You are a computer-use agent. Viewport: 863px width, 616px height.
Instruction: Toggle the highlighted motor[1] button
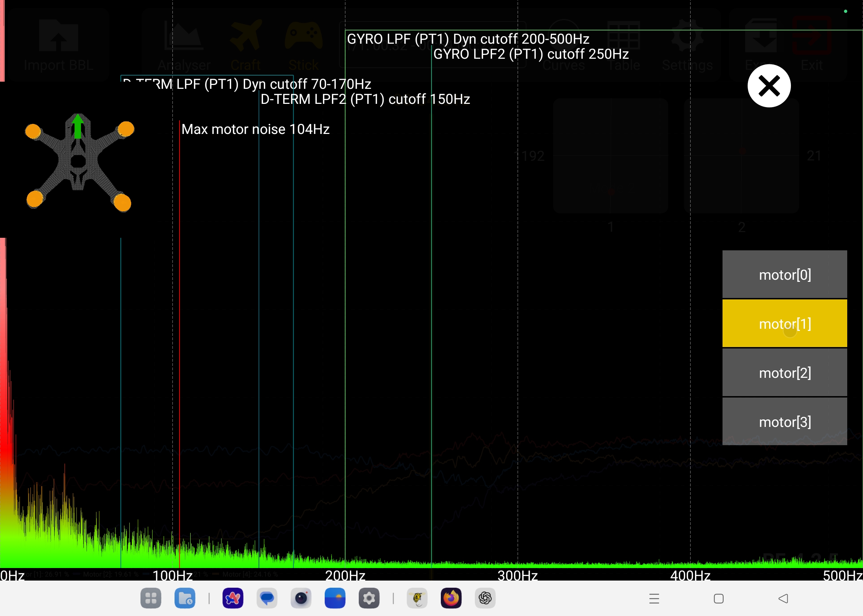click(785, 323)
